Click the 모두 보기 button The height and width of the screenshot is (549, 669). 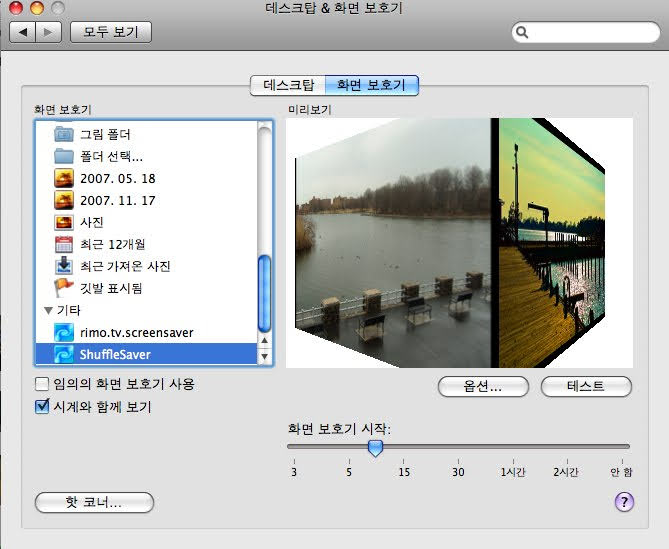(x=111, y=32)
